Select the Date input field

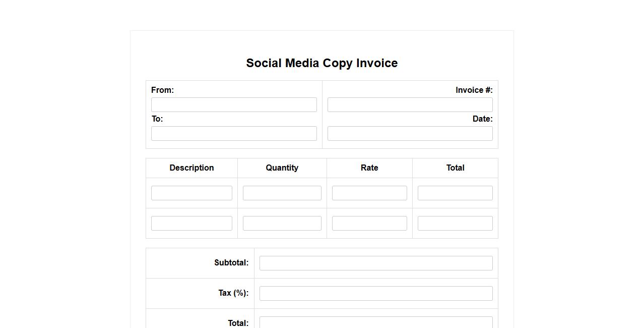pos(410,134)
